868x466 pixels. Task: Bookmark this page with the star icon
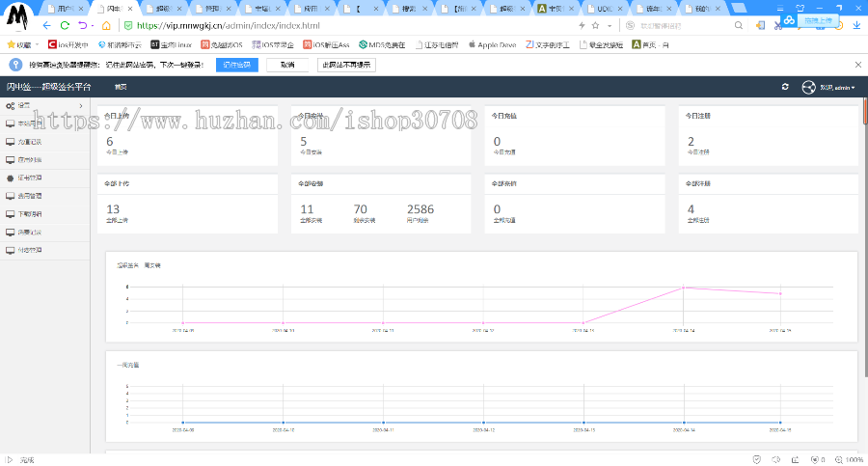click(596, 25)
